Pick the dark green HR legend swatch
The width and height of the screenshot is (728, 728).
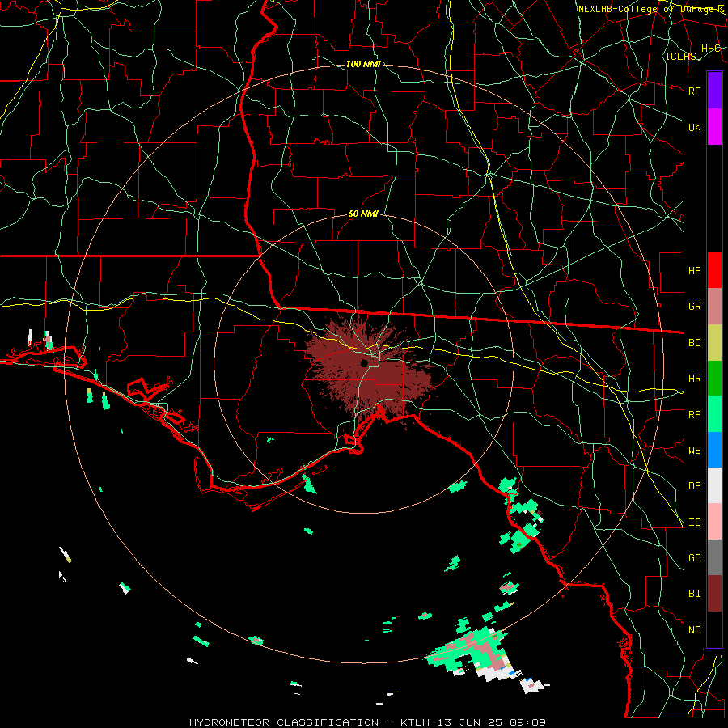pyautogui.click(x=714, y=378)
